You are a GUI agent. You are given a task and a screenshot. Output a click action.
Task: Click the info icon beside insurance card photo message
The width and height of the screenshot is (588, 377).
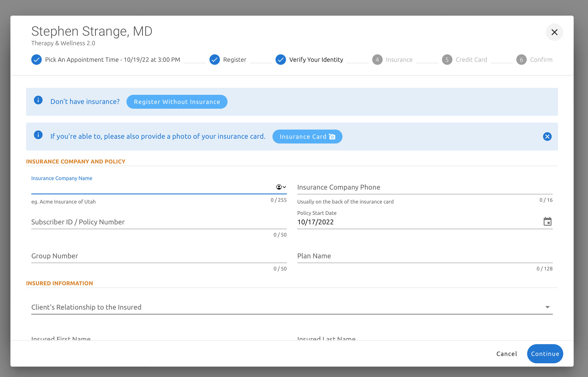(x=38, y=135)
